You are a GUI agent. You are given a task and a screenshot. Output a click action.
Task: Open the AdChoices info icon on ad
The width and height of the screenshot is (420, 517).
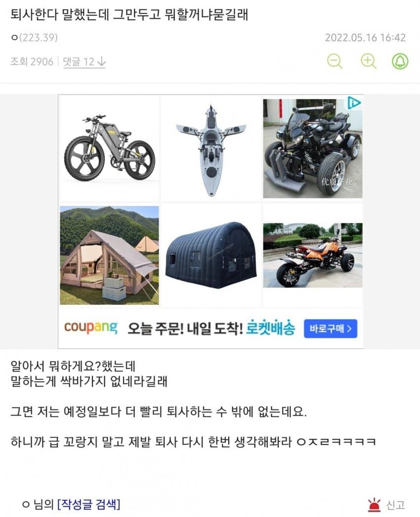click(x=355, y=103)
